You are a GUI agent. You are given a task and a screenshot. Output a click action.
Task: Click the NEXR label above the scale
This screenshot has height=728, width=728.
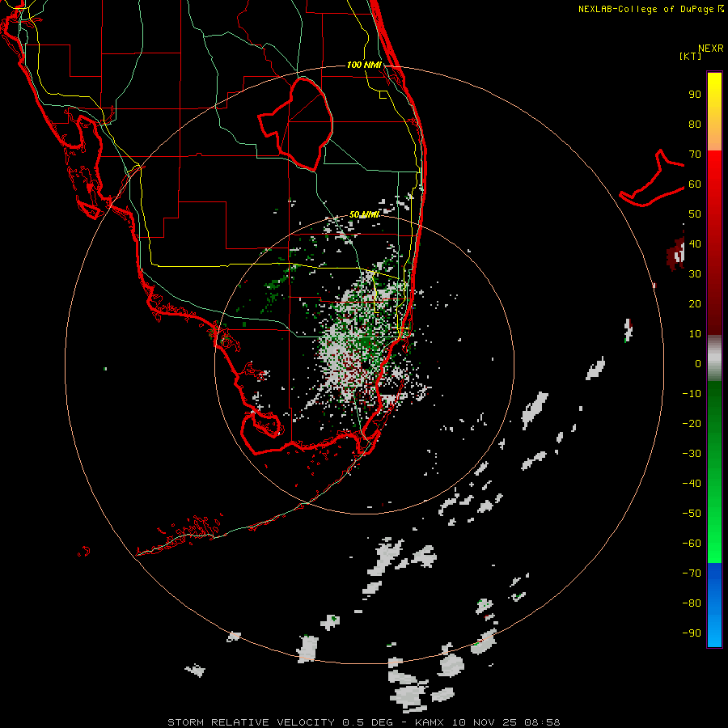pyautogui.click(x=711, y=49)
